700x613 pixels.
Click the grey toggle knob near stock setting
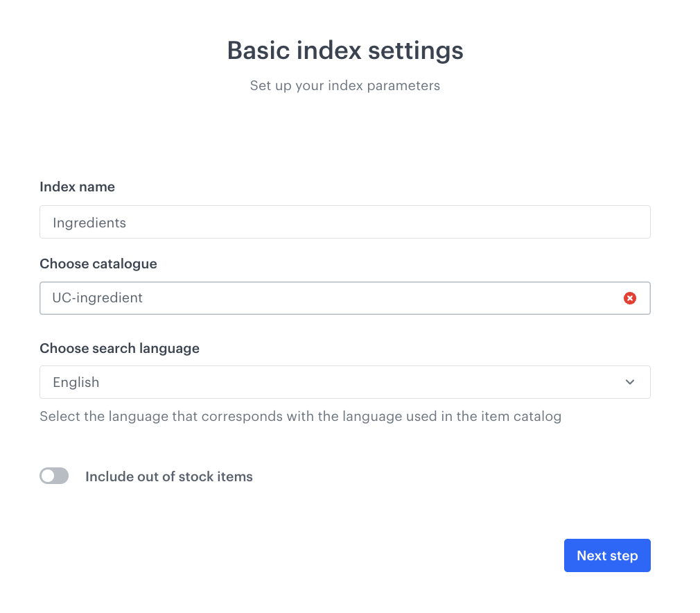tap(49, 476)
